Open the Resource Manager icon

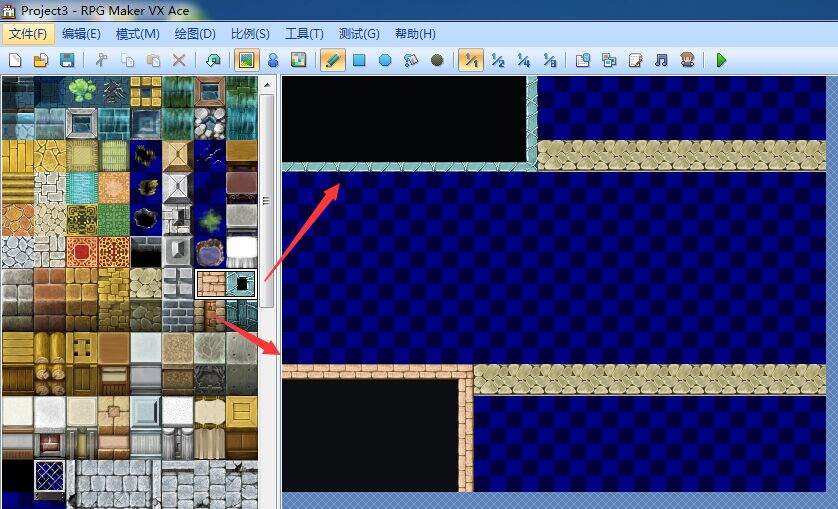[x=609, y=60]
